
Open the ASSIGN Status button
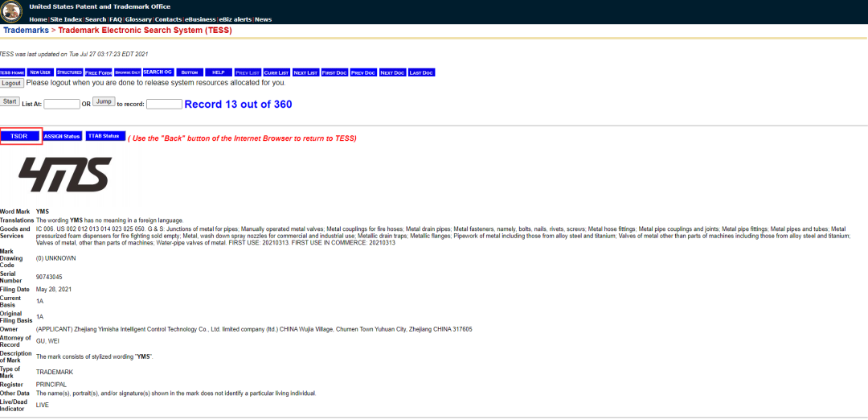click(63, 136)
